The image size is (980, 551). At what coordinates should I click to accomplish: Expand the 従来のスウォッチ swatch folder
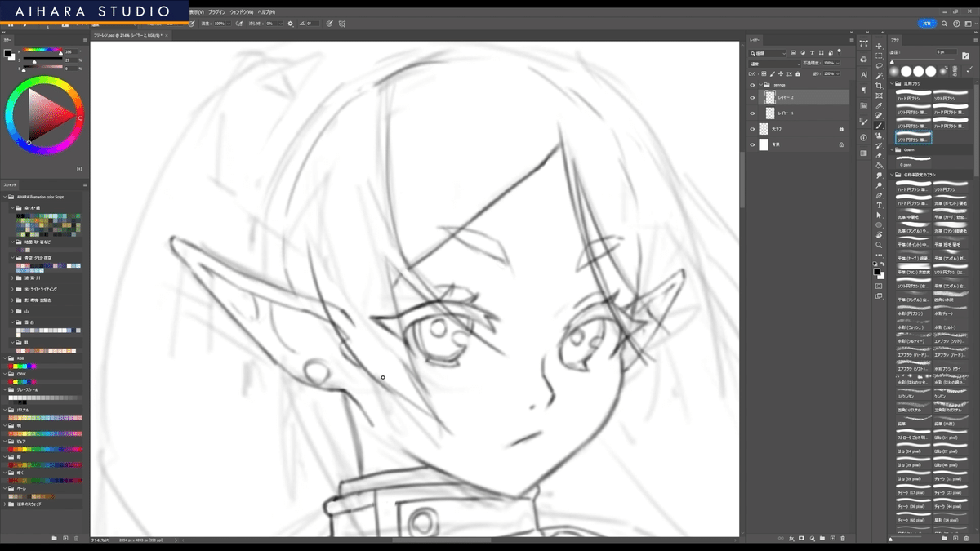[6, 504]
